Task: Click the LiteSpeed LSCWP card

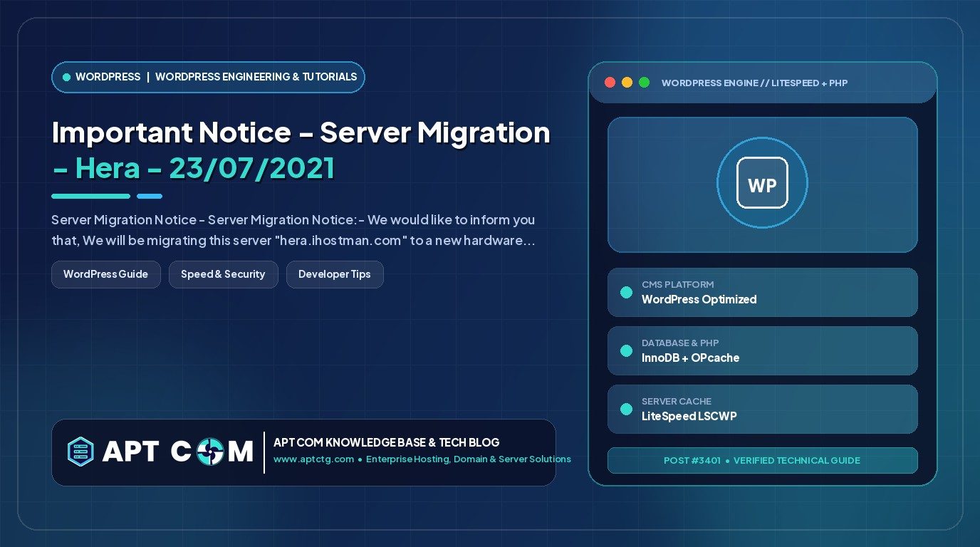Action: click(x=762, y=409)
